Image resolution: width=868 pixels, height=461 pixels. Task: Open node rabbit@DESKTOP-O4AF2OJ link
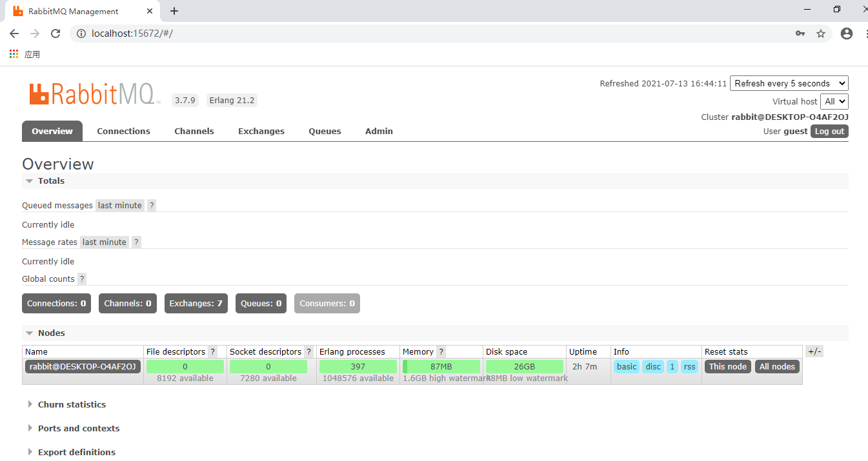(83, 366)
